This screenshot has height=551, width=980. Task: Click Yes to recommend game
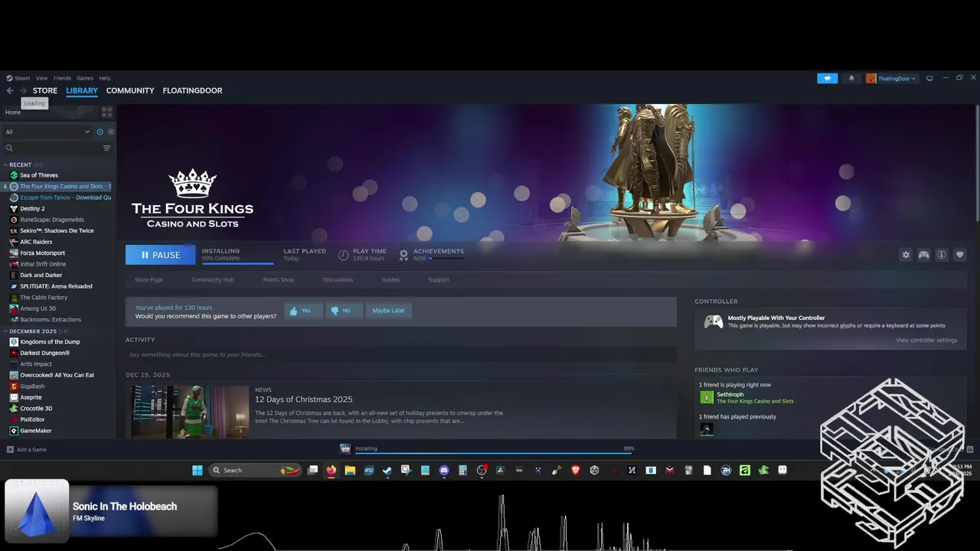pyautogui.click(x=304, y=311)
